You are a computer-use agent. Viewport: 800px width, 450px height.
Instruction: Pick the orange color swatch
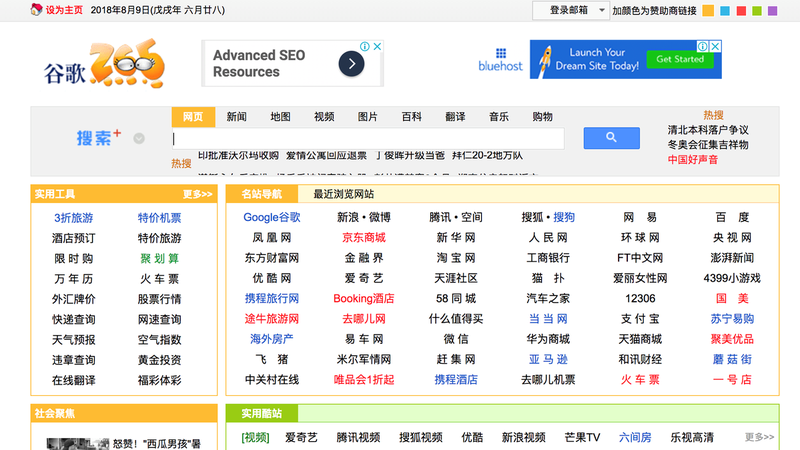tap(708, 11)
